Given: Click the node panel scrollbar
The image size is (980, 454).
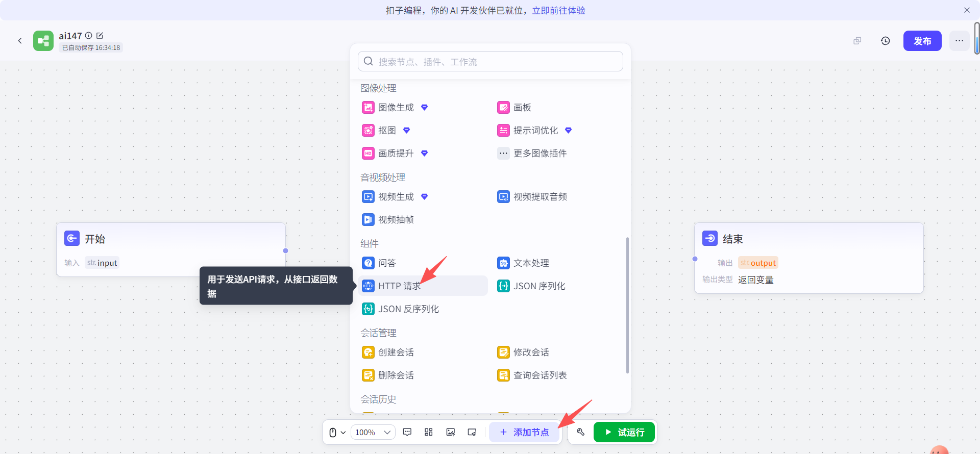Looking at the screenshot, I should pos(627,305).
